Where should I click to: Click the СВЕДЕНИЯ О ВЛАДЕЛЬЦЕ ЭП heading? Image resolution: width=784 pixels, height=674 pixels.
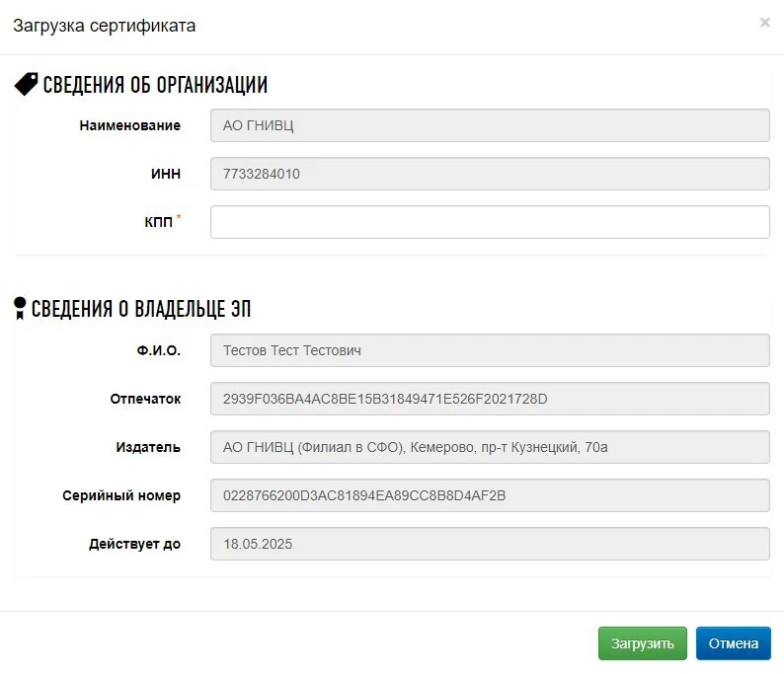tap(141, 309)
